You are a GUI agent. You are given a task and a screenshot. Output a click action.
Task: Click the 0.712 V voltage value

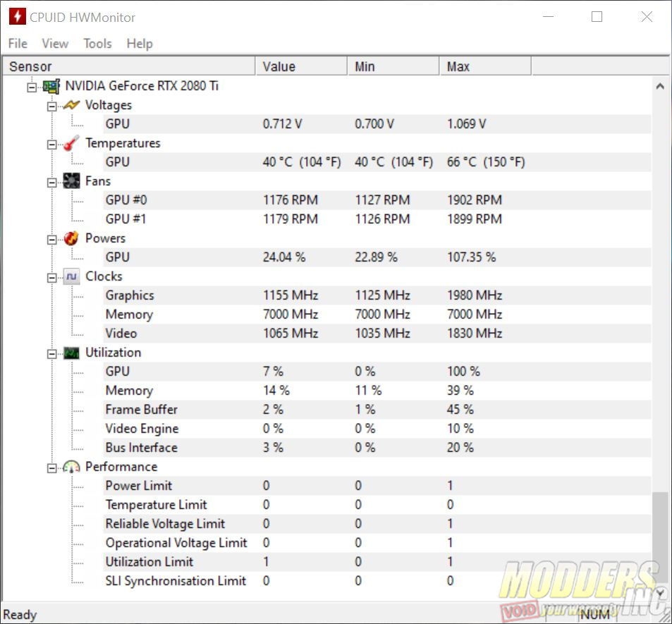tap(283, 124)
